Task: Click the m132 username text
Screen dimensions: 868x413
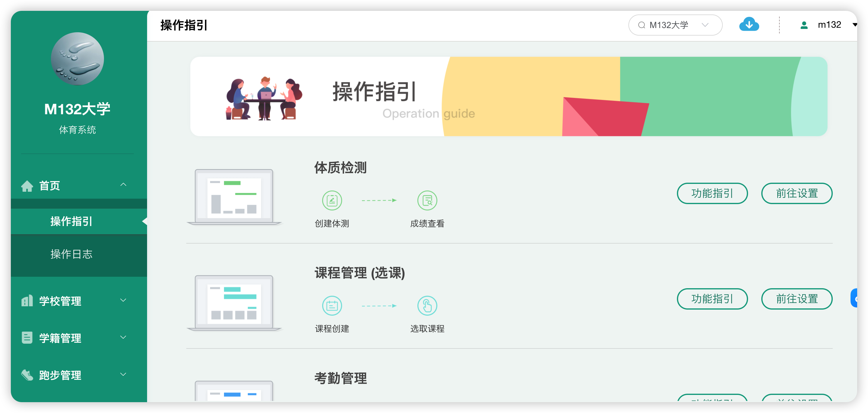Action: pyautogui.click(x=829, y=25)
